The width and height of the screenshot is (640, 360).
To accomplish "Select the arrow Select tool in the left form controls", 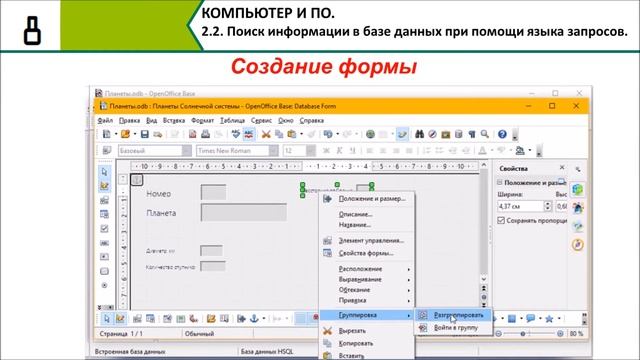I will coord(104,172).
